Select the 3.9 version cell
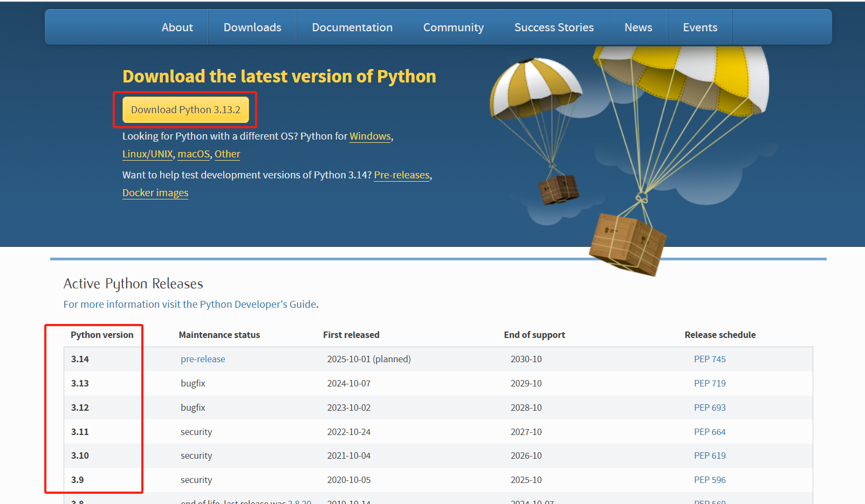Image resolution: width=865 pixels, height=504 pixels. point(78,480)
